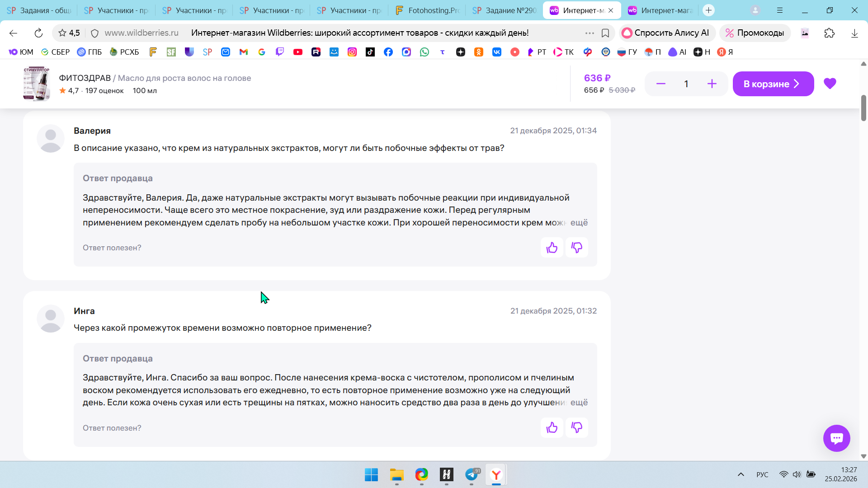Open the product thumbnail image in header

(36, 84)
